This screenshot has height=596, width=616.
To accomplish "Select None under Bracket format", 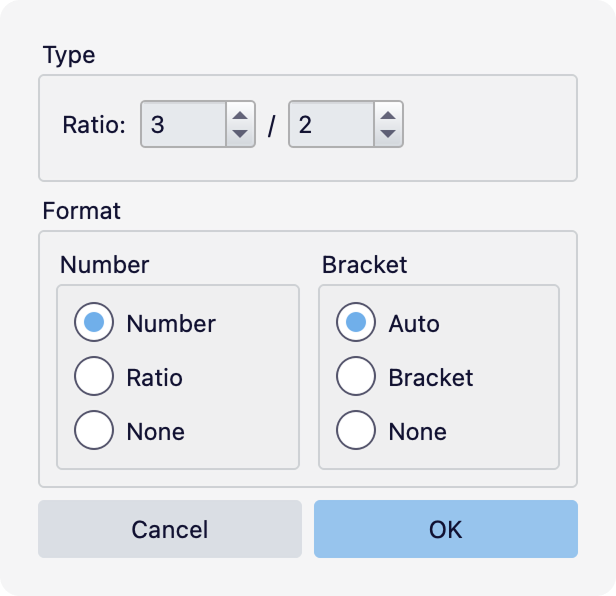I will 356,431.
